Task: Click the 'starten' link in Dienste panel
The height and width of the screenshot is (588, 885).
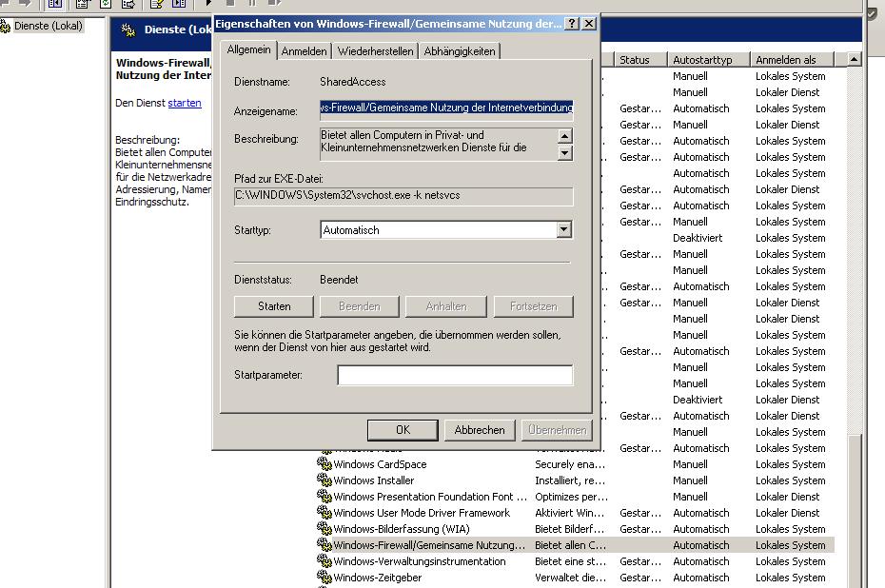Action: tap(185, 103)
